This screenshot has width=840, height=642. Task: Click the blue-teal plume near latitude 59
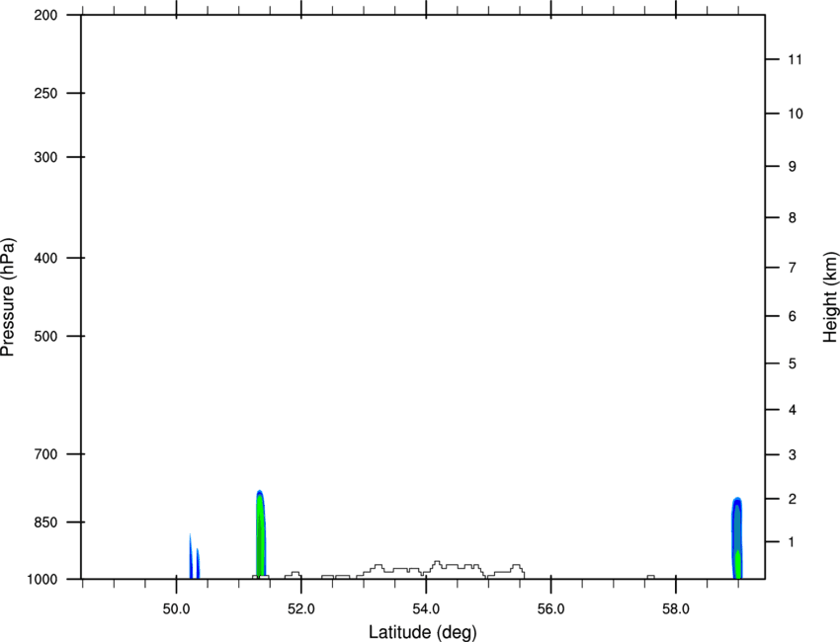point(737,538)
